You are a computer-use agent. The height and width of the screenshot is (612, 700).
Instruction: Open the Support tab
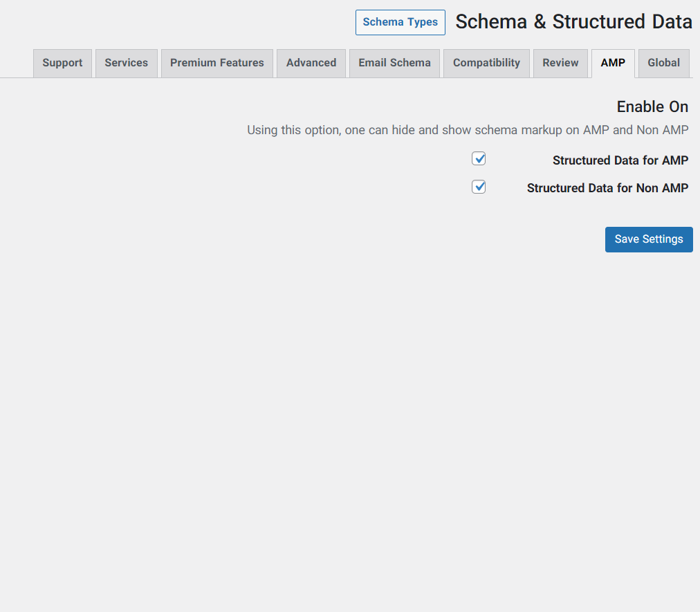coord(62,63)
